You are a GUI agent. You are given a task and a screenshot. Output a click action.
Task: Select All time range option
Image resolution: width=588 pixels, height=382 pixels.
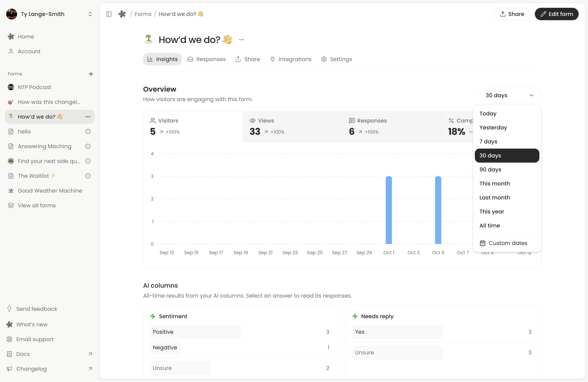[507, 226]
